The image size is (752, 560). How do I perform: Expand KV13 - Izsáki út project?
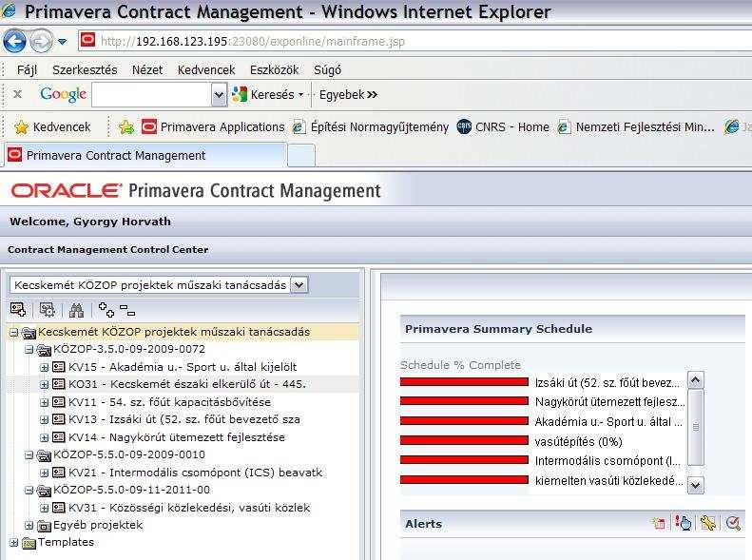click(44, 420)
